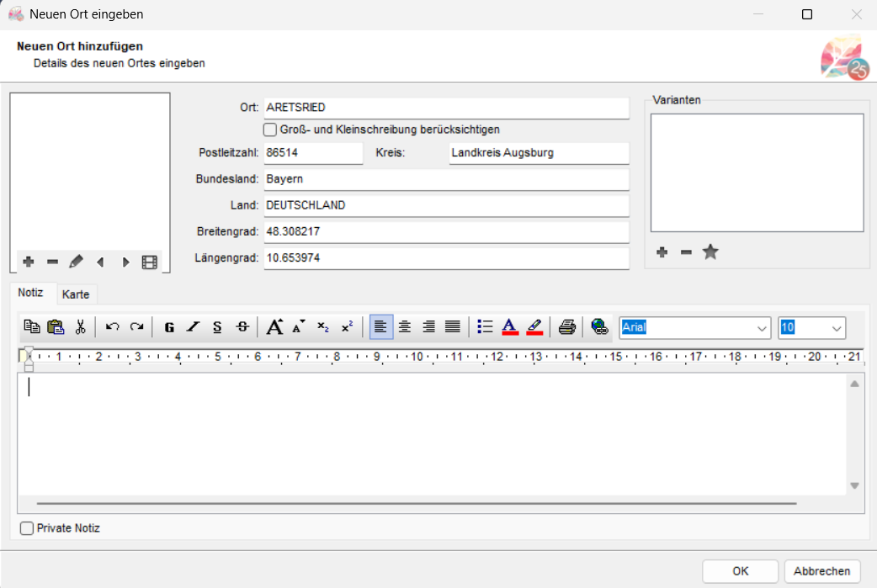Image resolution: width=877 pixels, height=588 pixels.
Task: Click the Breitengrad field 48.308217
Action: (x=446, y=232)
